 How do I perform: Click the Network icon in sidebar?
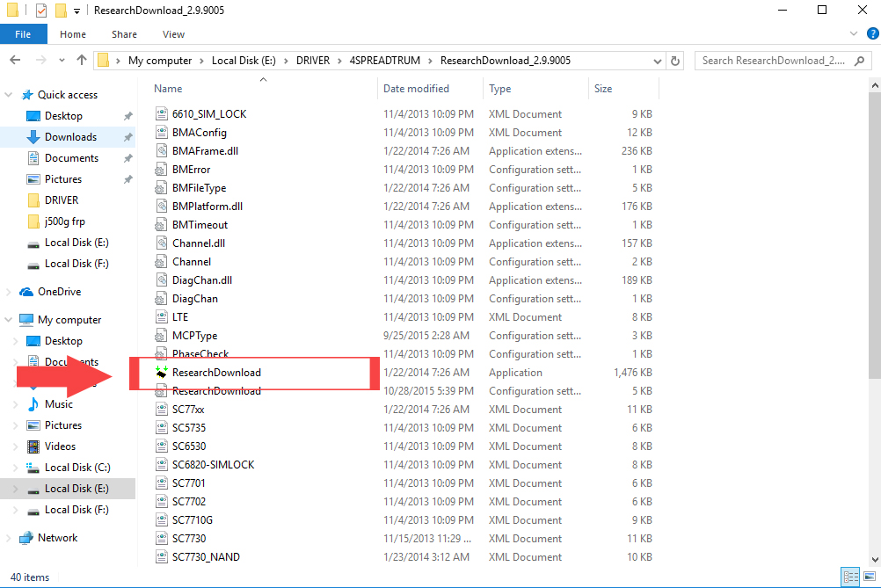pos(26,537)
